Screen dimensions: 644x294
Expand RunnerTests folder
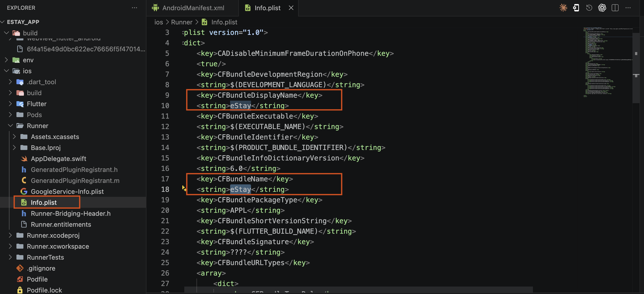pyautogui.click(x=10, y=257)
